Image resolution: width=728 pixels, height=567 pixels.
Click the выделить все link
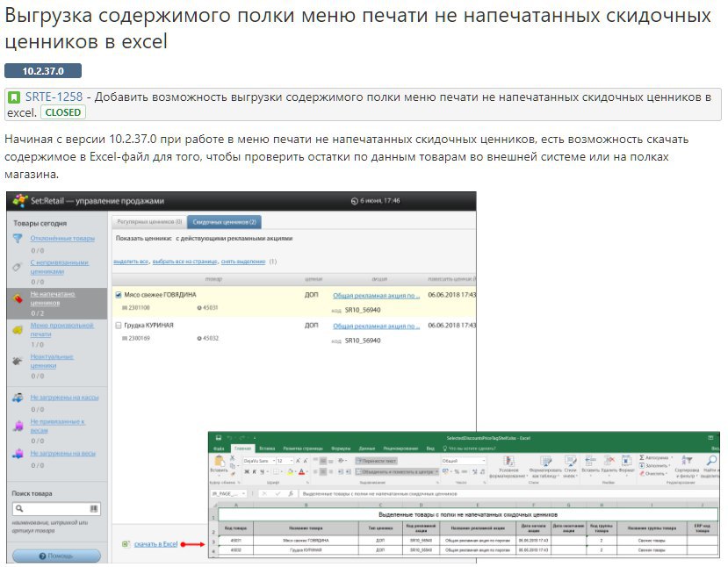click(131, 262)
